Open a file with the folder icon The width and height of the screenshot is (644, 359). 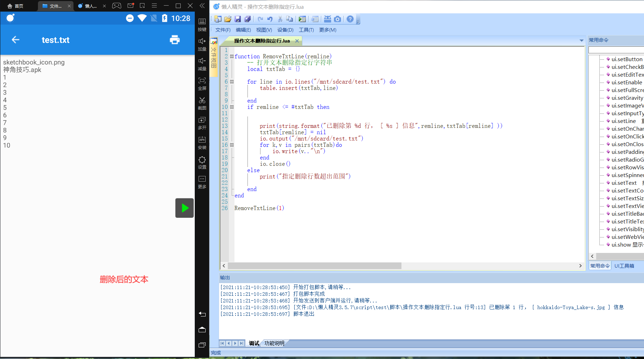(x=228, y=19)
